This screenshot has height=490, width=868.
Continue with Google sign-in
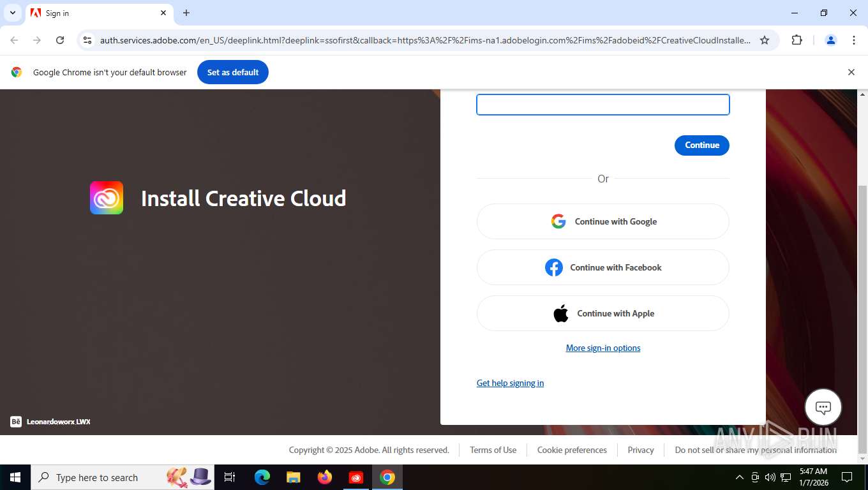coord(603,221)
